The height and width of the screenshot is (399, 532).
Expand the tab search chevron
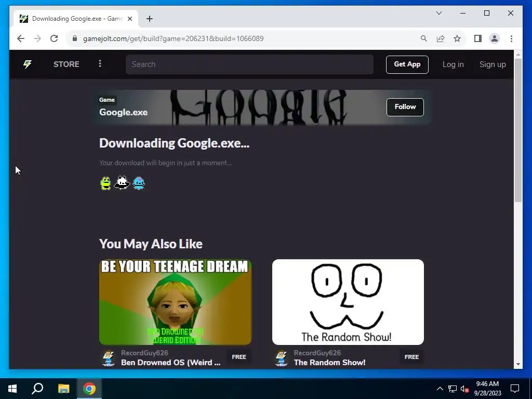tap(438, 13)
